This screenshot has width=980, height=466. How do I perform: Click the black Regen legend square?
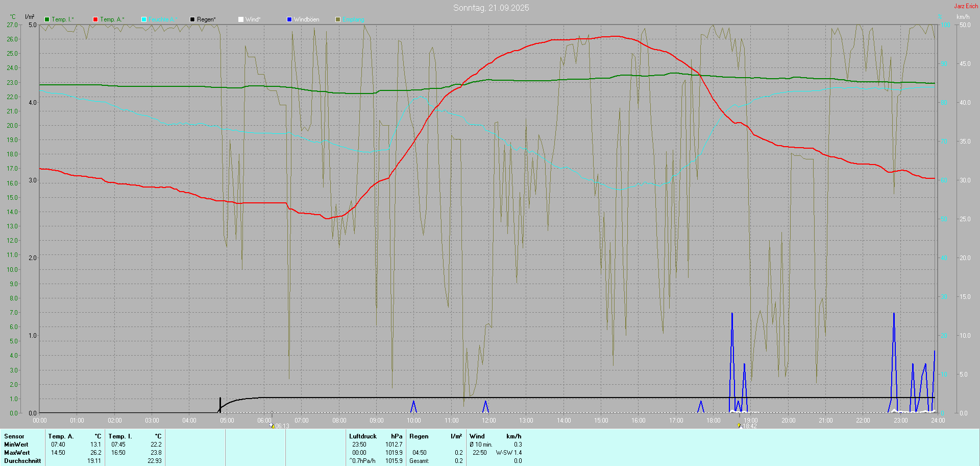tap(192, 19)
